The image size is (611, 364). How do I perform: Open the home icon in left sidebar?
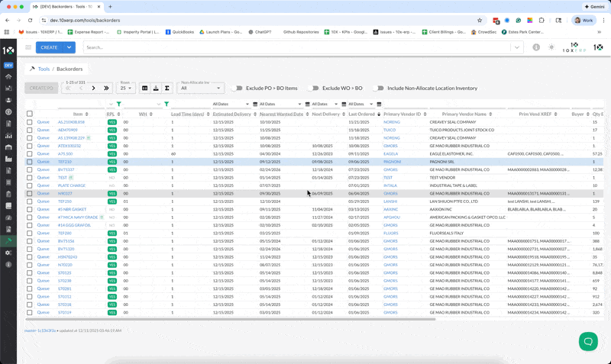coord(8,77)
